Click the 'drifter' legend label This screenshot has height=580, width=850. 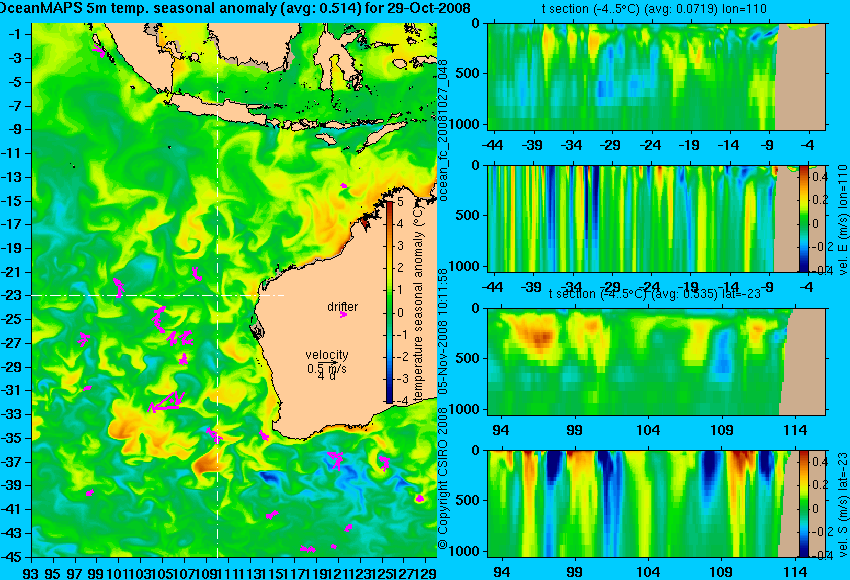pyautogui.click(x=343, y=306)
